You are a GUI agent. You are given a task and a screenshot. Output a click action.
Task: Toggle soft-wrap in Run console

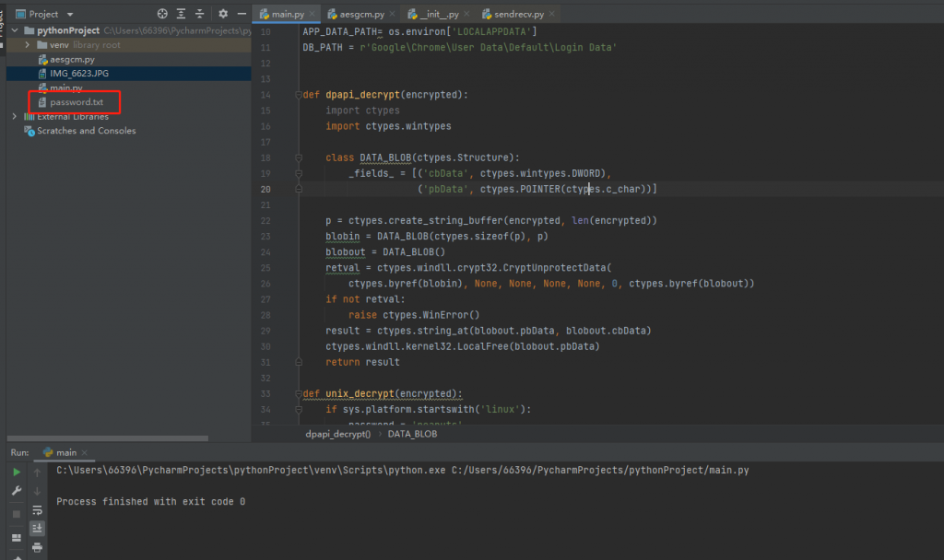point(37,509)
